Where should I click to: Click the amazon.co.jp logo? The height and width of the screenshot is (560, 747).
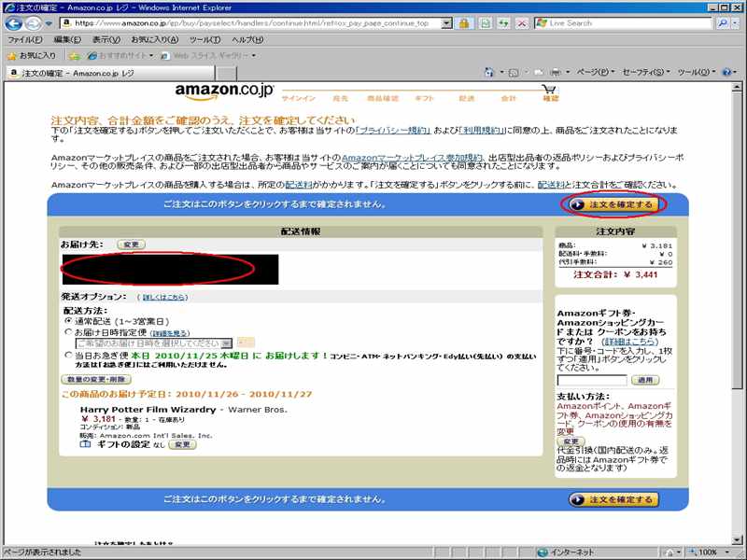click(x=224, y=91)
